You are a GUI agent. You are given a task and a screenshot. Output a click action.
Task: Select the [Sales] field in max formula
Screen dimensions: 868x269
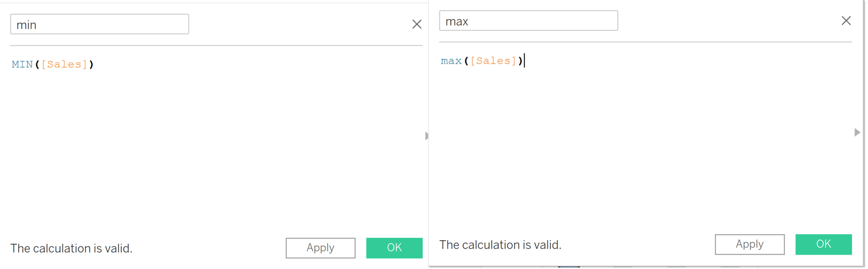coord(493,61)
